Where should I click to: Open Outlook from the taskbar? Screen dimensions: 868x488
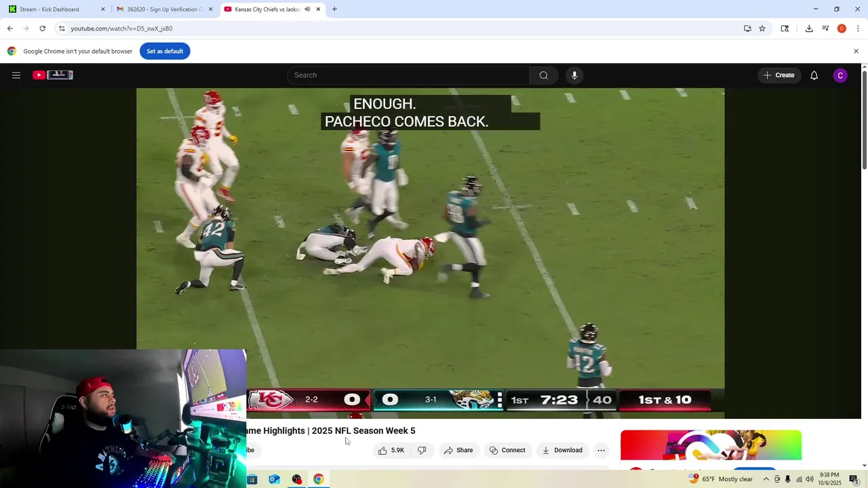pos(274,479)
